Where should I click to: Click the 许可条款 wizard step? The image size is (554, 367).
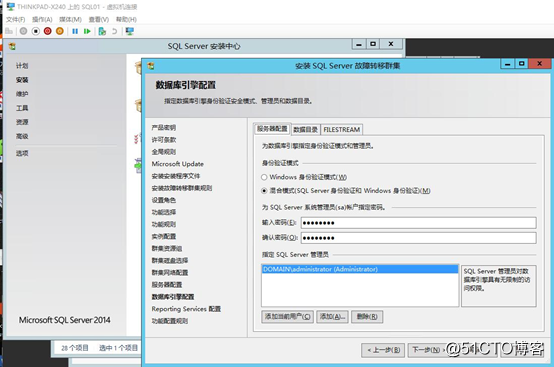pos(164,140)
